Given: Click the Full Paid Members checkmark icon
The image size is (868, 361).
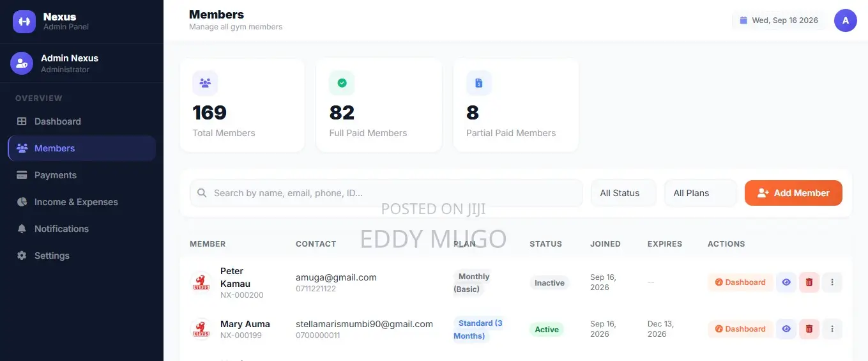Looking at the screenshot, I should (342, 83).
